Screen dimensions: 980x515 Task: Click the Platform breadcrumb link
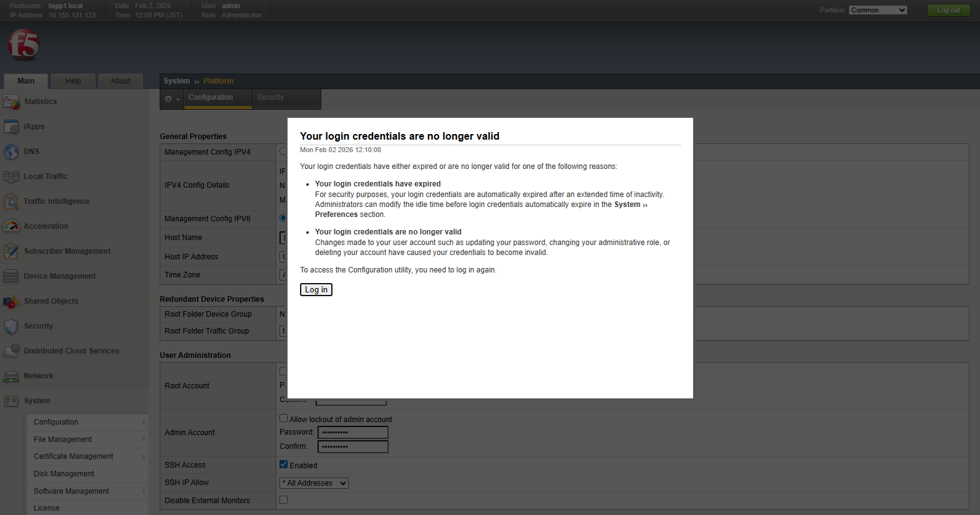(x=218, y=81)
